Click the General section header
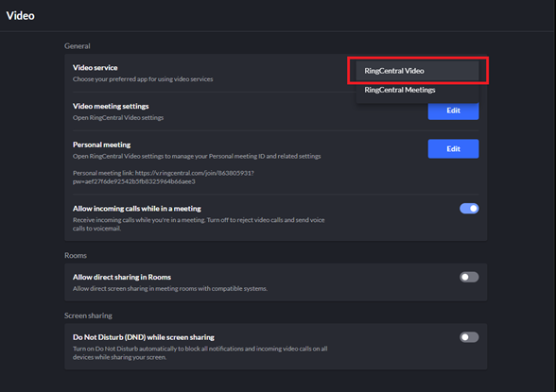Image resolution: width=556 pixels, height=392 pixels. [78, 46]
